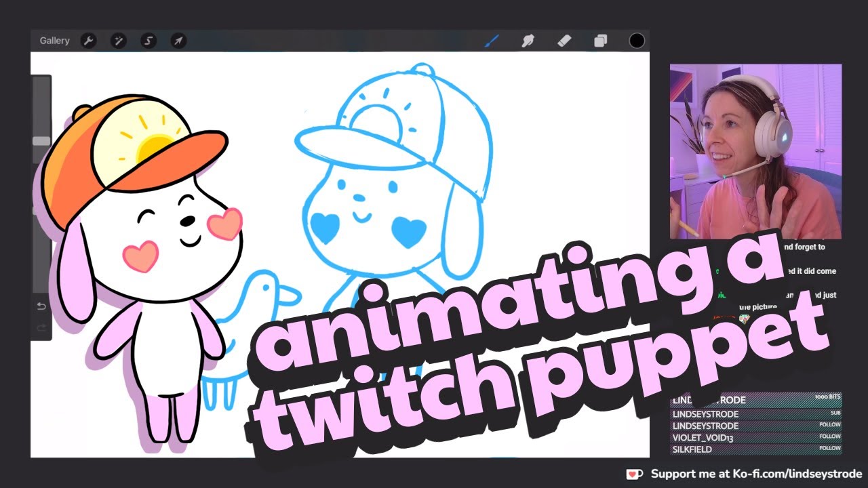Open the Adjustments magic wand menu

[x=119, y=41]
